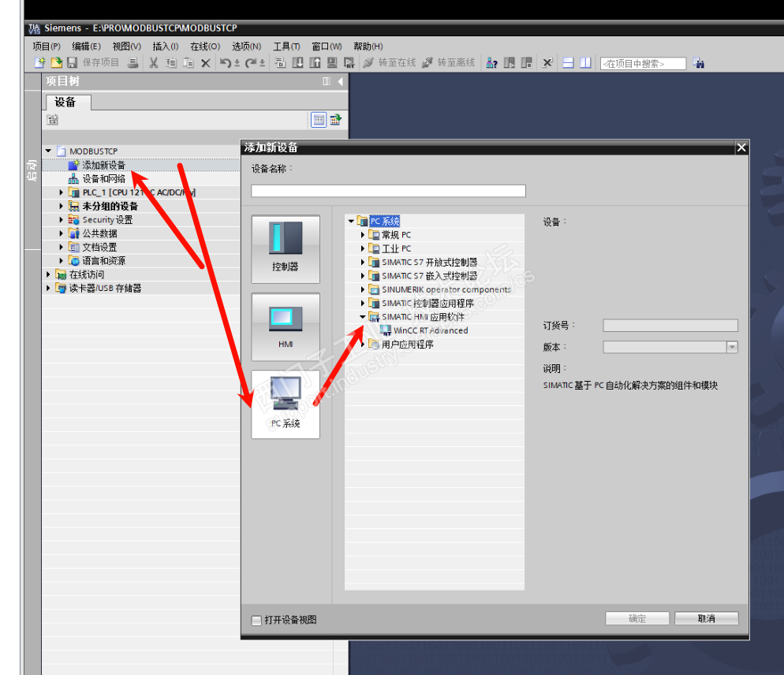
Task: Open the 帮助(H) menu
Action: coord(368,46)
